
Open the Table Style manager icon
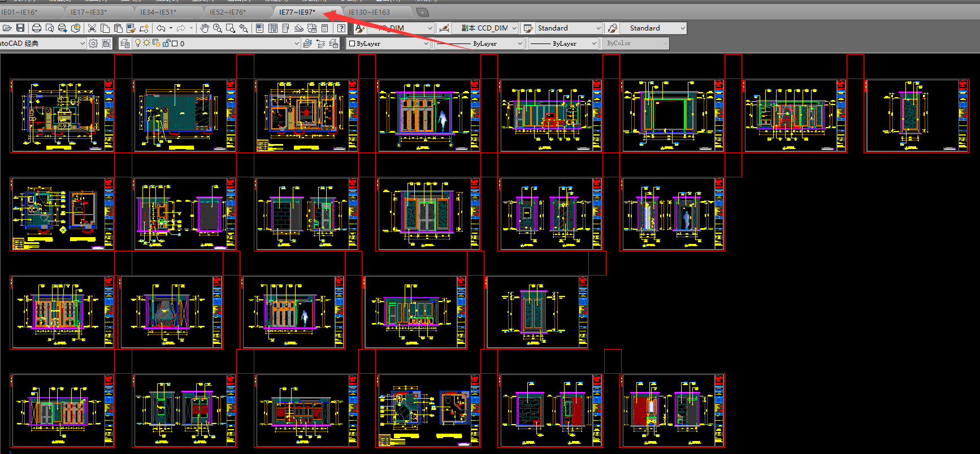coord(528,28)
